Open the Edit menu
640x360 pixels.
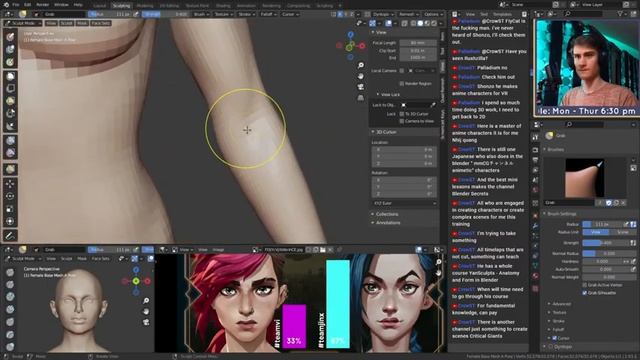pos(27,5)
